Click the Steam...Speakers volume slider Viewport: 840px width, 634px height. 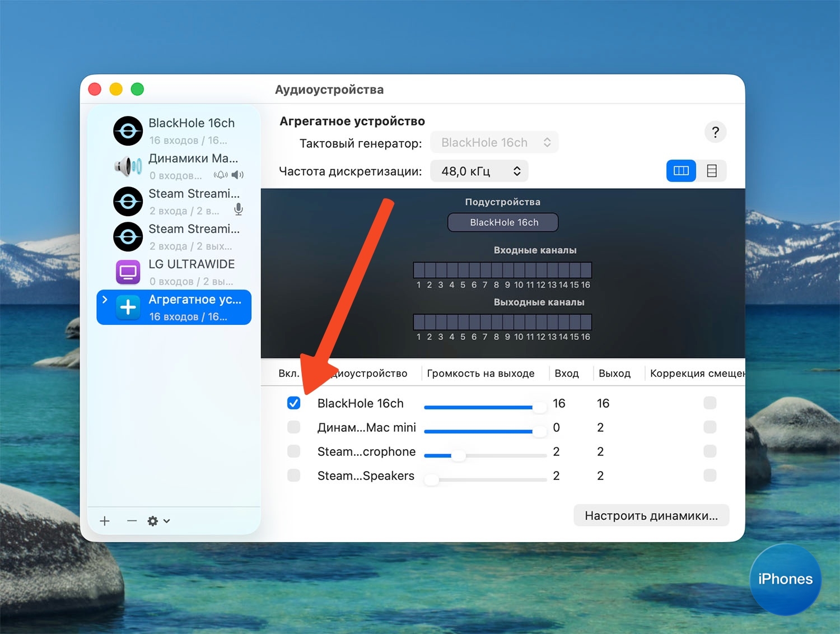(x=486, y=479)
